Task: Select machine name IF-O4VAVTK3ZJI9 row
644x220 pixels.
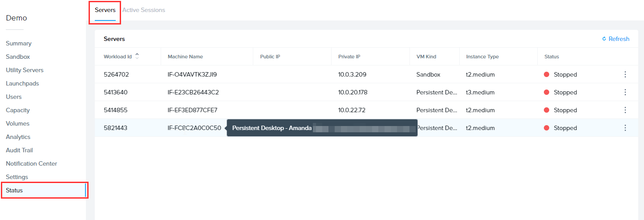Action: 192,74
